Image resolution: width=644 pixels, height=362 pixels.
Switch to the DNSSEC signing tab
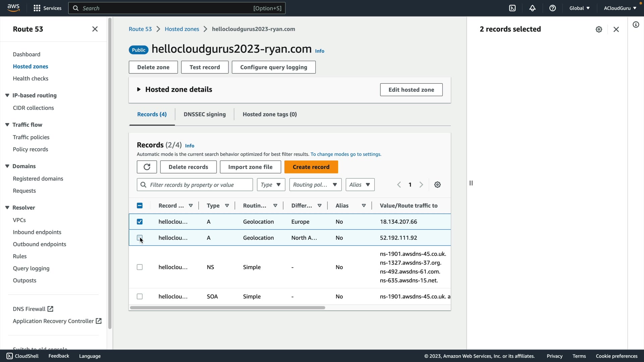[205, 114]
